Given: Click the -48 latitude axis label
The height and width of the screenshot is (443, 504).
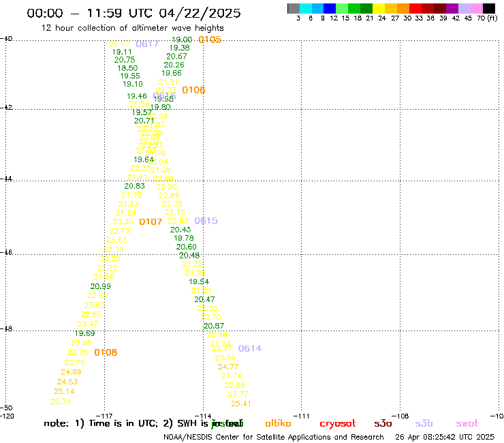Looking at the screenshot, I should coord(6,329).
